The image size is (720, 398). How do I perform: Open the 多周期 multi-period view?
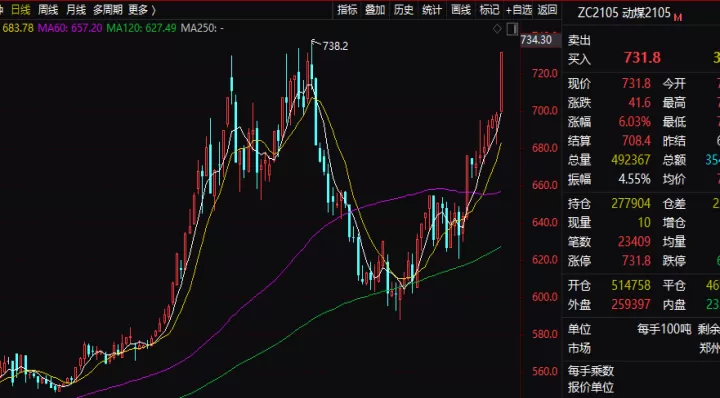[107, 10]
